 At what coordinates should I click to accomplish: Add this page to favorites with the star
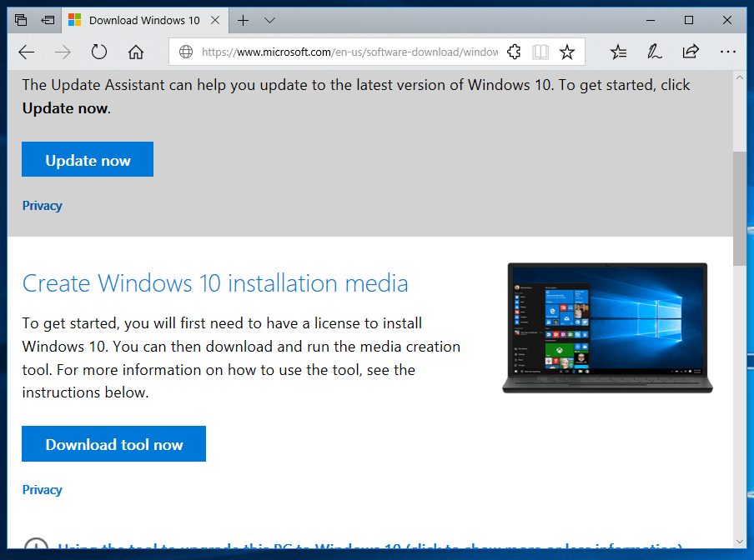[x=567, y=52]
